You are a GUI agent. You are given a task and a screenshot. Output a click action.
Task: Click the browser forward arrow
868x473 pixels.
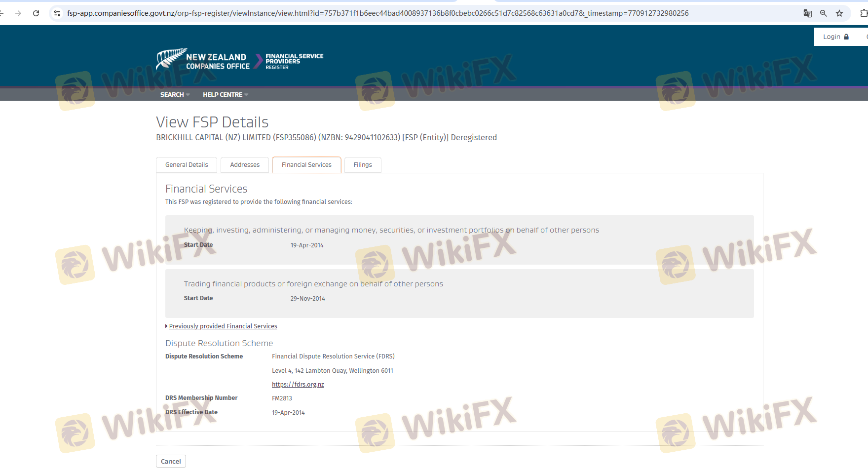pos(18,13)
